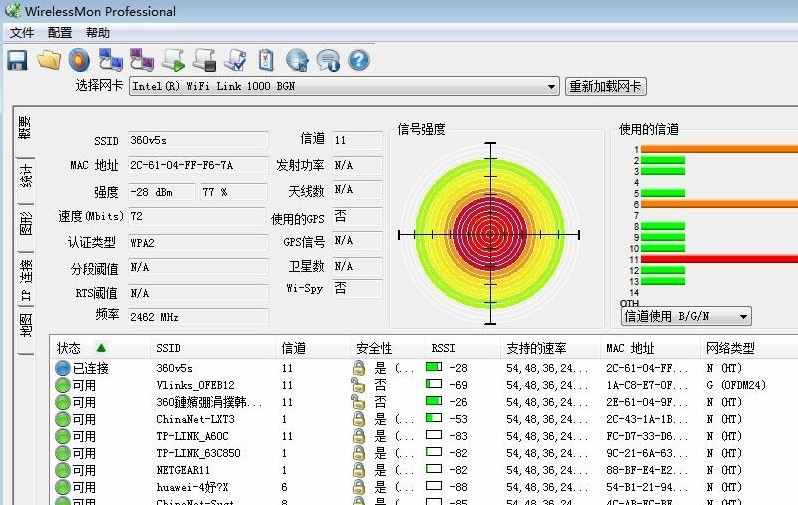The image size is (798, 505).
Task: Click open lock icon in Vlinks_0FEB12 row
Action: click(358, 385)
